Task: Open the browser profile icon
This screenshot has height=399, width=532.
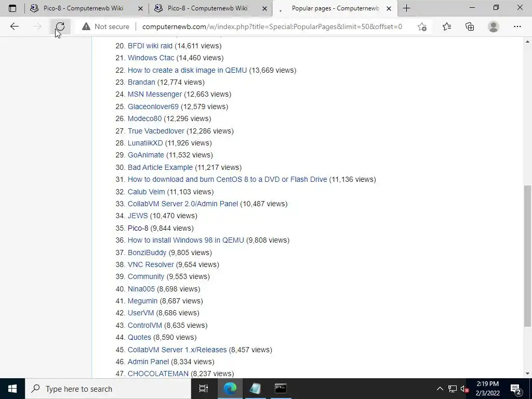Action: [494, 26]
